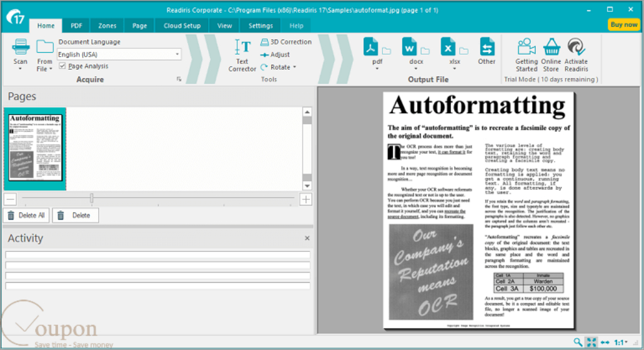This screenshot has width=644, height=350.
Task: Open the Page tab
Action: (x=140, y=25)
